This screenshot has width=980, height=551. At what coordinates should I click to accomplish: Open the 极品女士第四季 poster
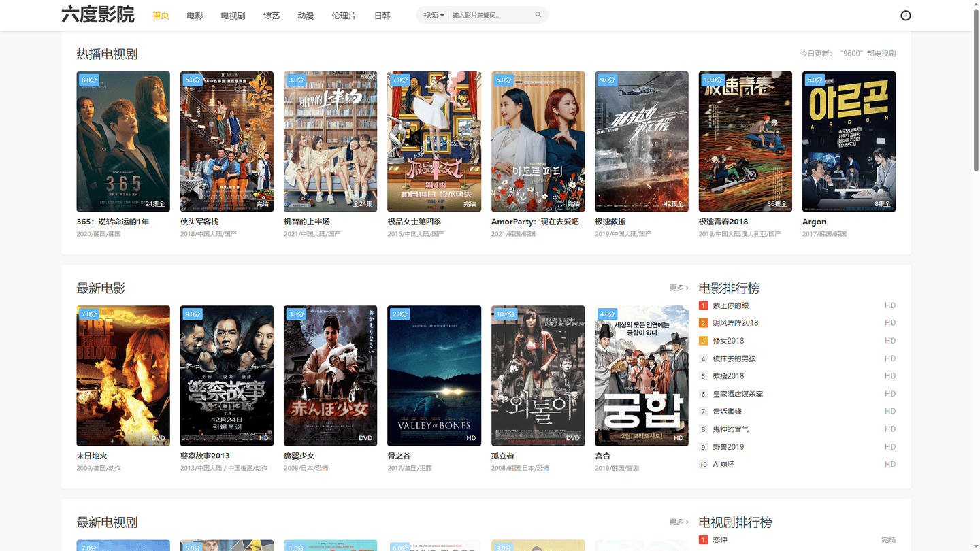[434, 141]
